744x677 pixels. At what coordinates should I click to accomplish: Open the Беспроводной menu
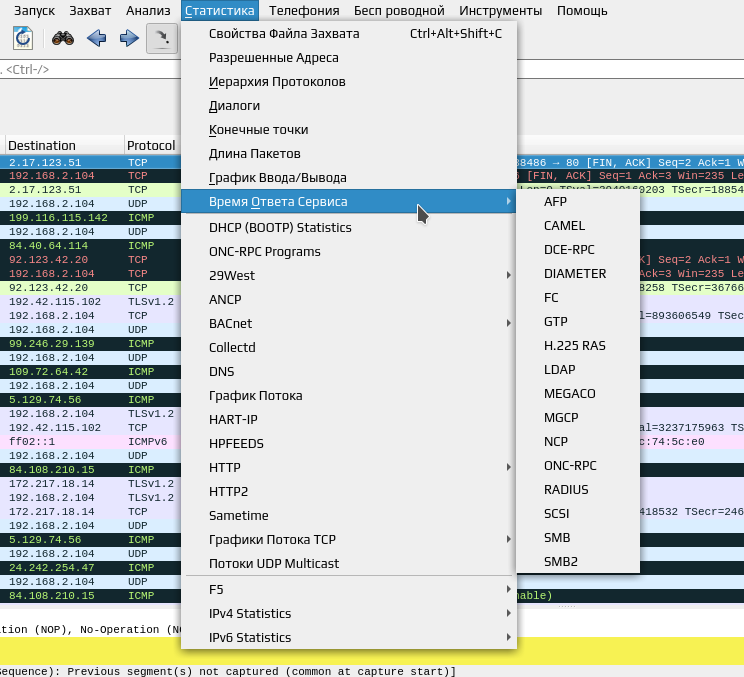pos(399,10)
